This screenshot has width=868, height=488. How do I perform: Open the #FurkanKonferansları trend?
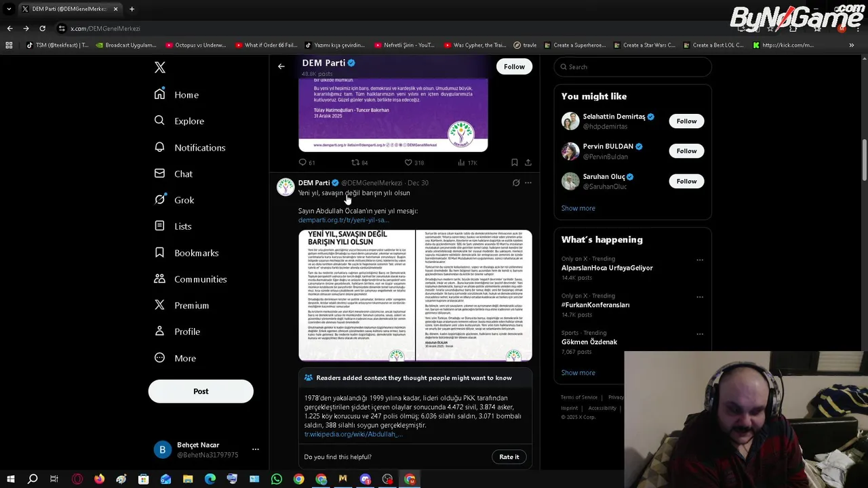pos(595,305)
